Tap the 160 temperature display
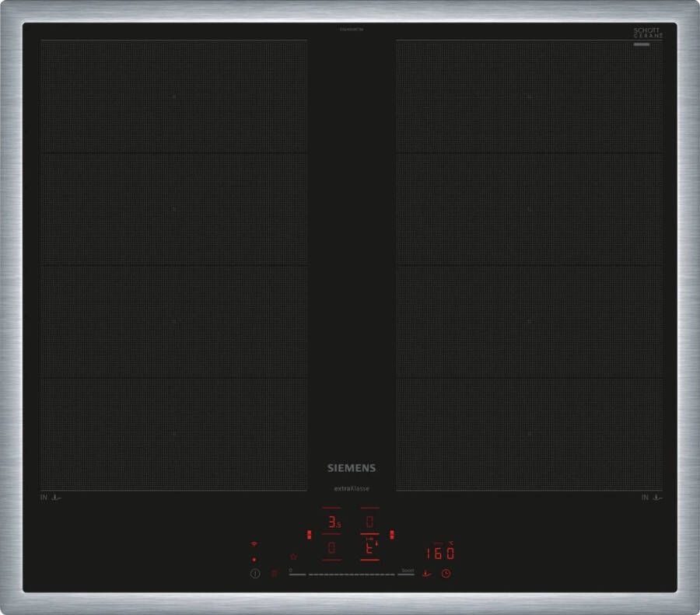Image resolution: width=700 pixels, height=615 pixels. pos(439,553)
